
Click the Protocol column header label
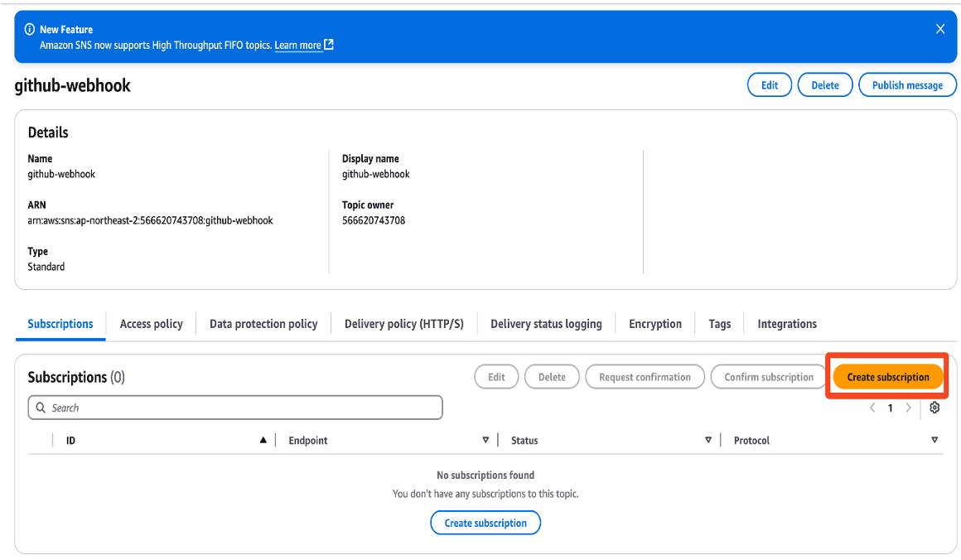pos(751,441)
